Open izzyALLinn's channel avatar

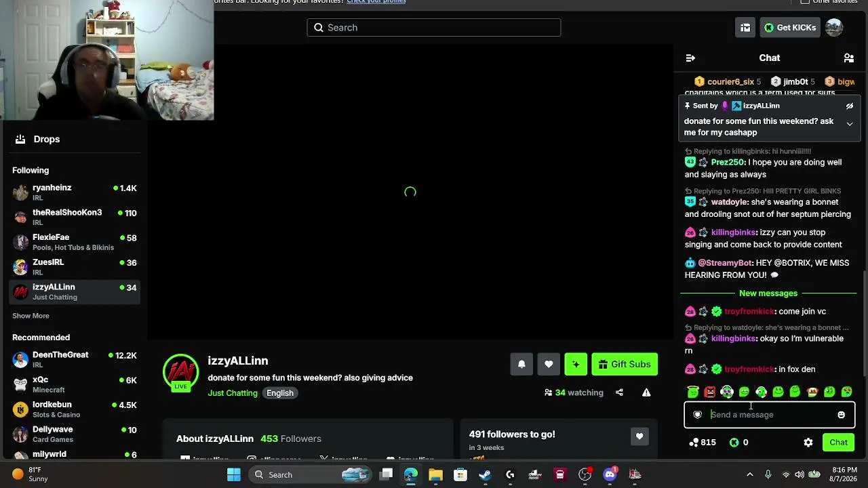180,372
